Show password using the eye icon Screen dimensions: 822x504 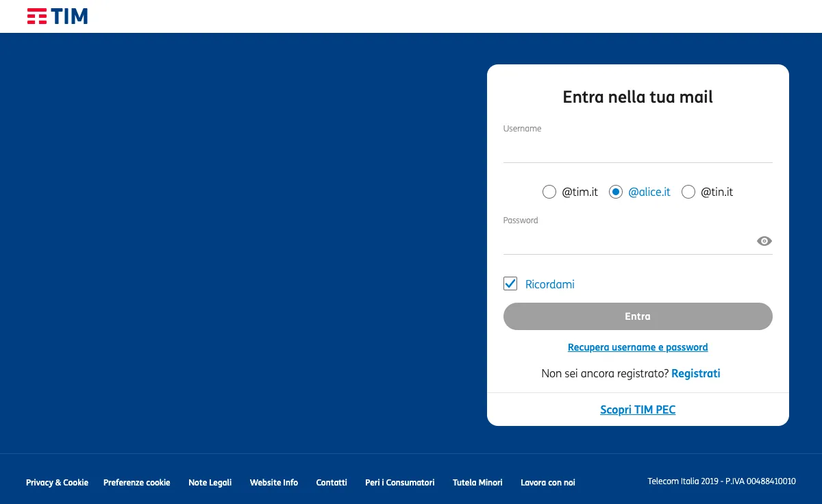tap(764, 241)
